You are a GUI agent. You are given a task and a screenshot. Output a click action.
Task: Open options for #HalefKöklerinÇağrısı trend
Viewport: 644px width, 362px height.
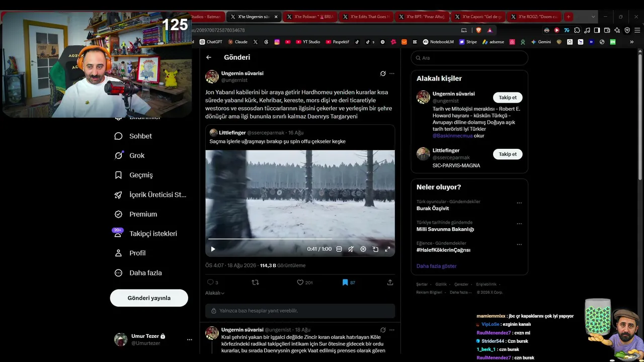click(519, 244)
